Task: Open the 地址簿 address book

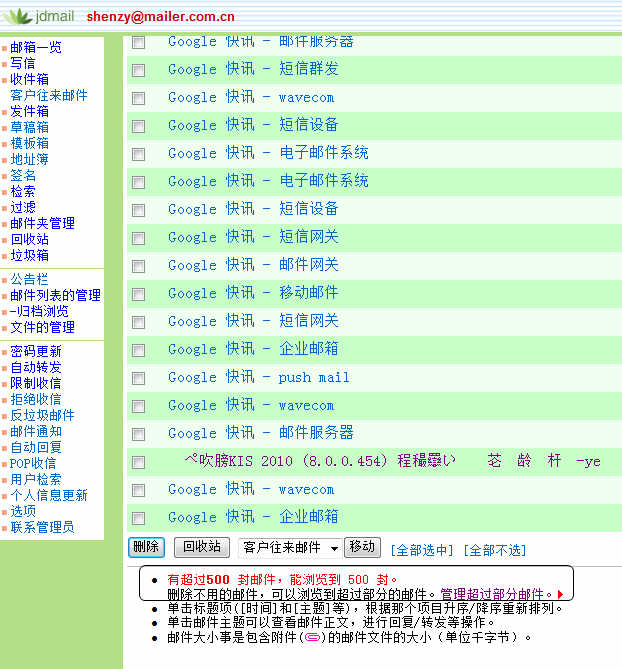Action: [29, 159]
